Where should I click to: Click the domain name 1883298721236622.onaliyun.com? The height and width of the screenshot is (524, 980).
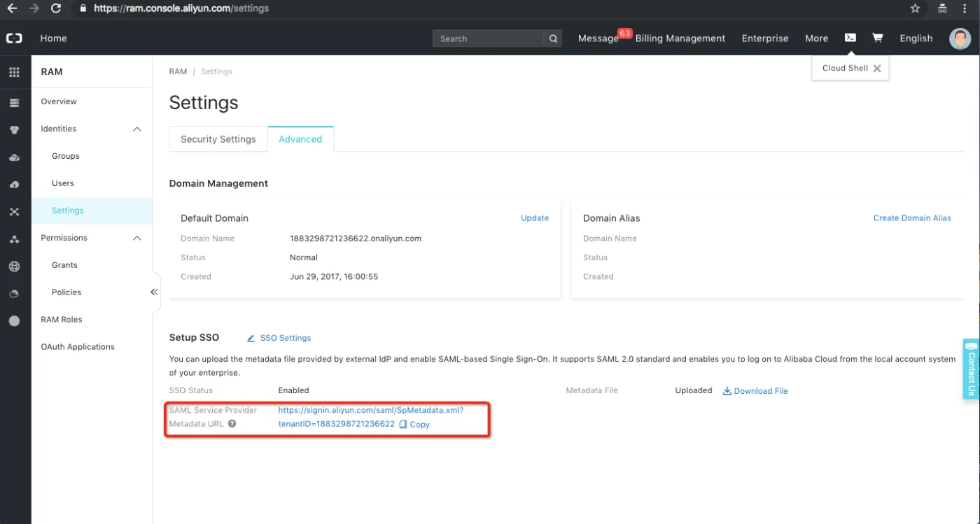[x=356, y=239]
